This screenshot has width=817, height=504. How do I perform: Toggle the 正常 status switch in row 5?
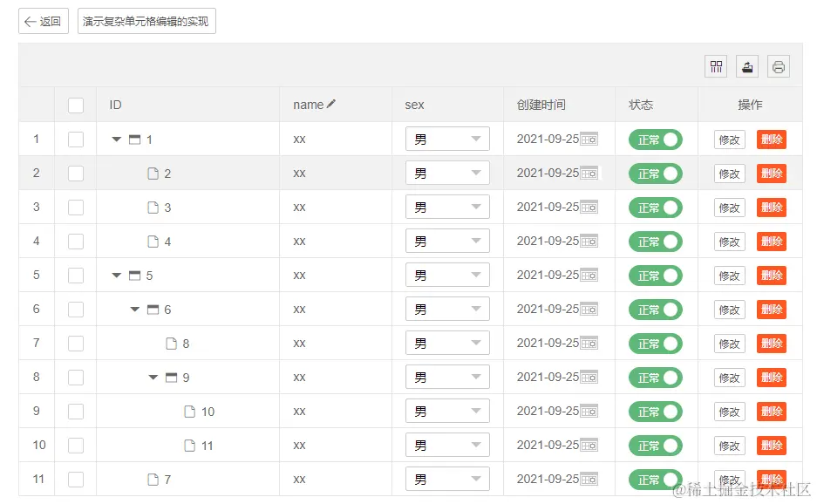(x=656, y=276)
